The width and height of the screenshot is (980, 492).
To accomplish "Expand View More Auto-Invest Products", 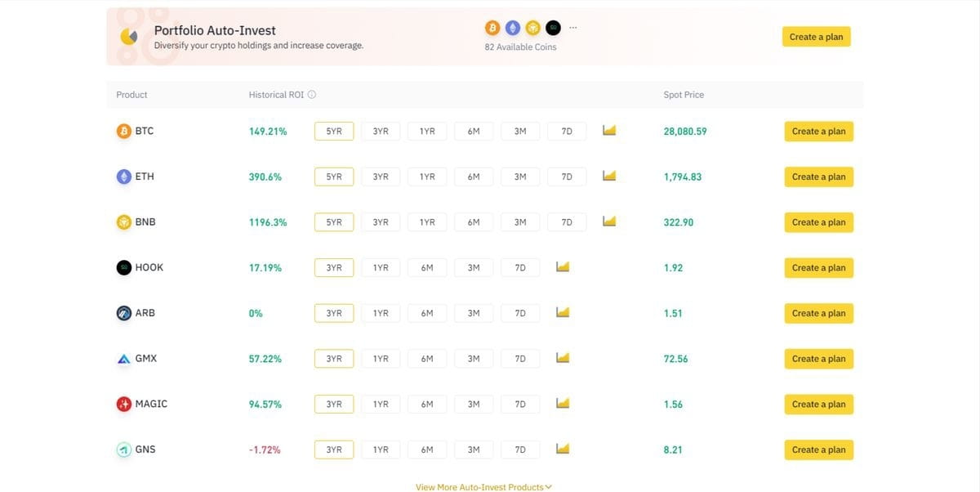I will pyautogui.click(x=483, y=487).
